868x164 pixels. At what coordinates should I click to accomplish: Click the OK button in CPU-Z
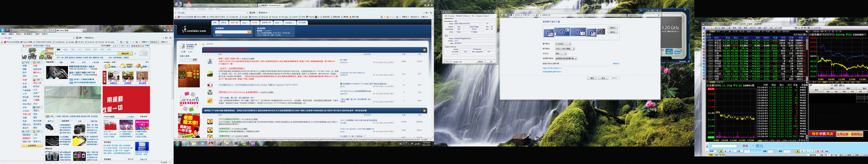491,62
